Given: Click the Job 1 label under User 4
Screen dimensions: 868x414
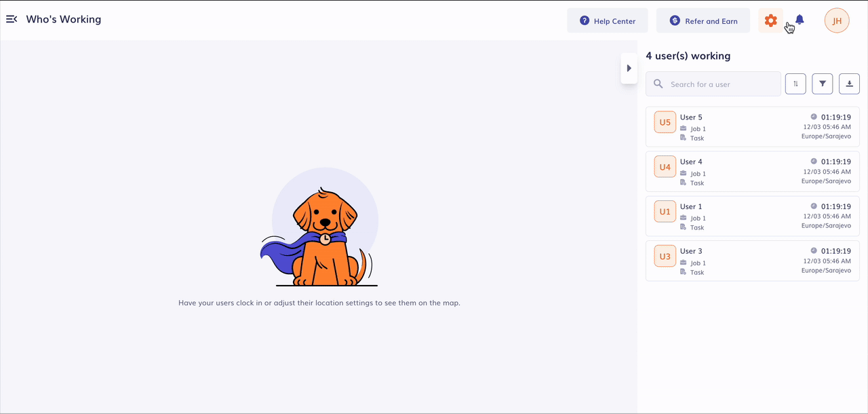Looking at the screenshot, I should tap(698, 174).
